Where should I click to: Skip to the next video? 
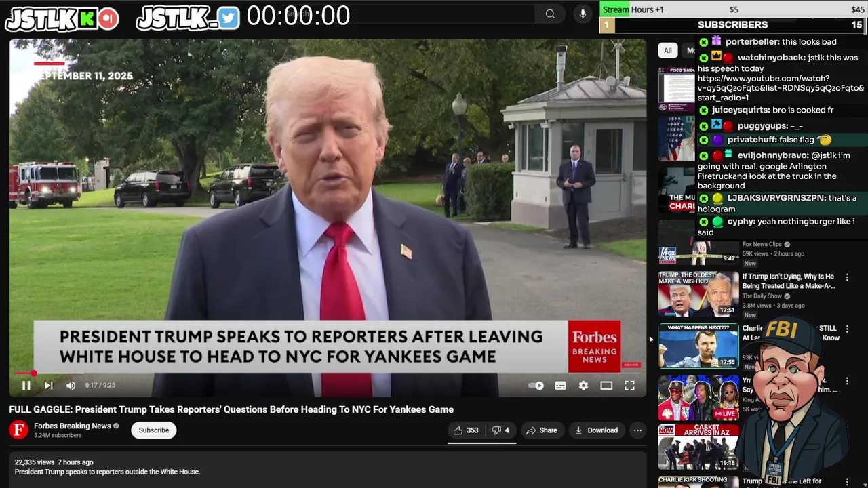tap(48, 386)
